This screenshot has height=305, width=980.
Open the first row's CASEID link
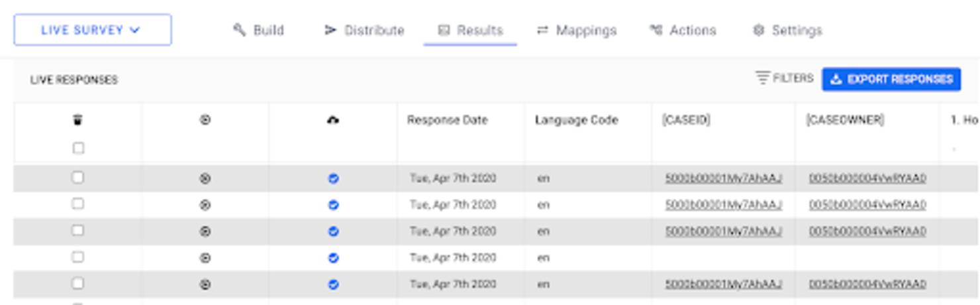[724, 178]
